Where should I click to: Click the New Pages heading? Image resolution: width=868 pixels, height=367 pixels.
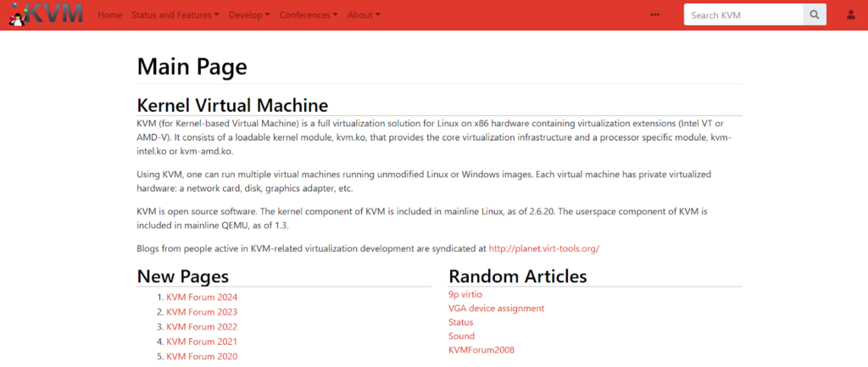[x=183, y=276]
